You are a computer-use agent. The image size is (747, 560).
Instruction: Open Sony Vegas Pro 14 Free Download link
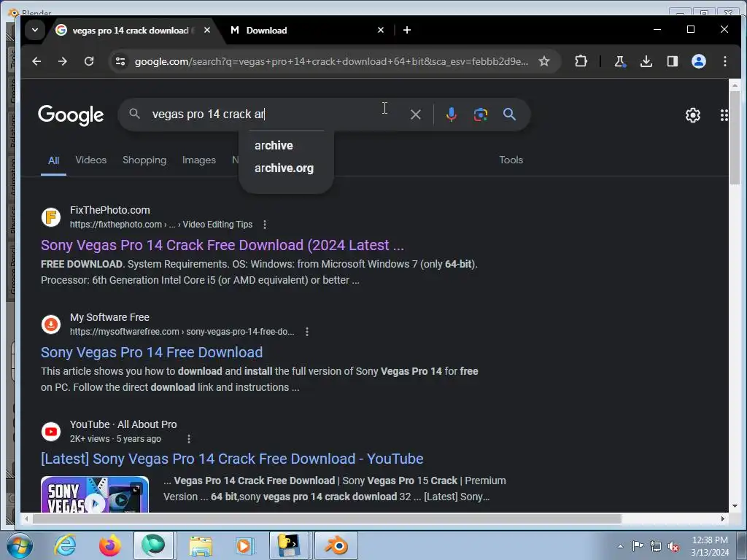tap(152, 352)
